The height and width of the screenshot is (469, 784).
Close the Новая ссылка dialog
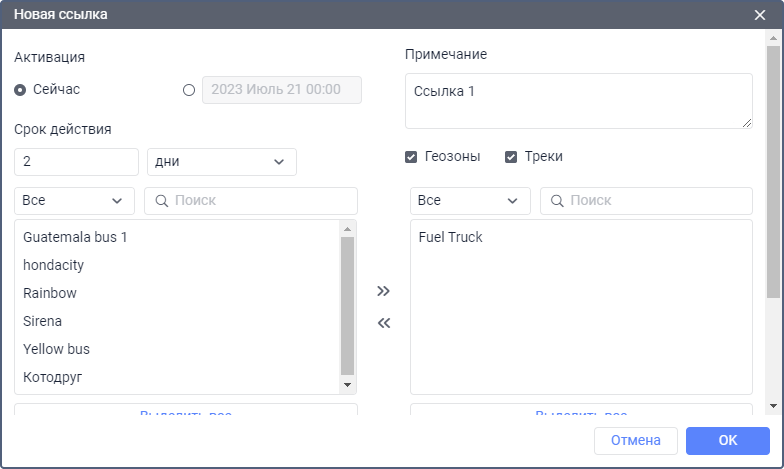tap(759, 15)
